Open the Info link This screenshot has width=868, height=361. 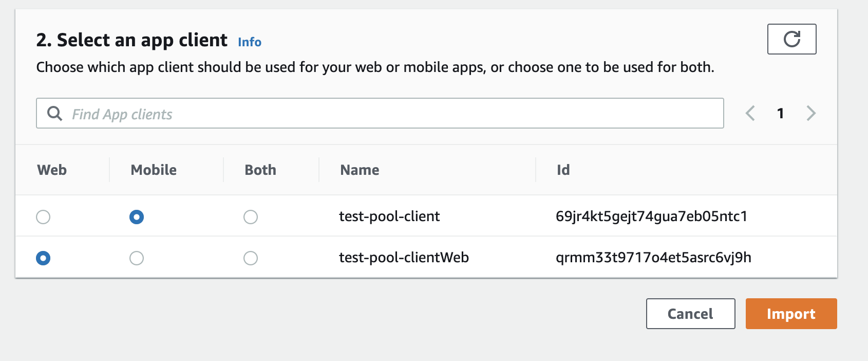(x=250, y=42)
